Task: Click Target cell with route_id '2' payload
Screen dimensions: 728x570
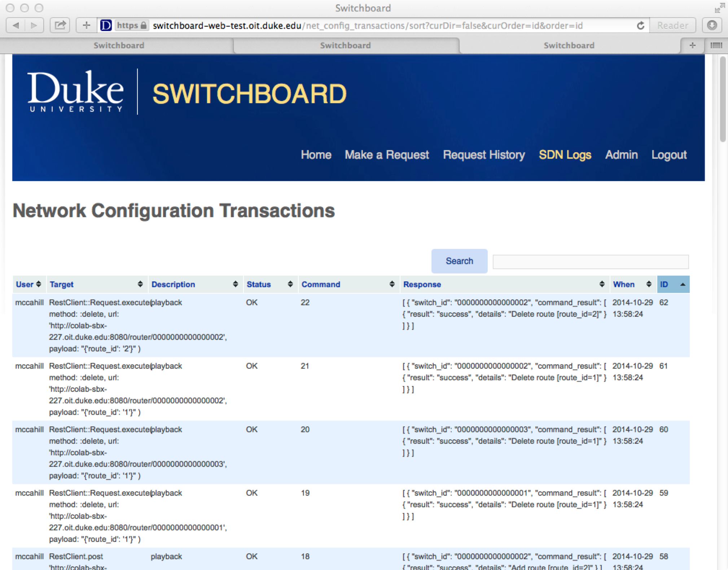Action: (138, 325)
